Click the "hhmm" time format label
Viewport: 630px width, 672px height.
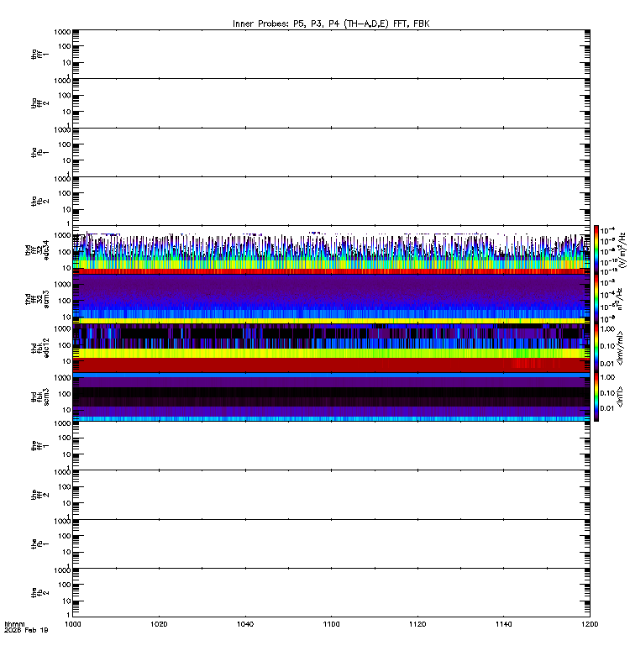(x=14, y=624)
